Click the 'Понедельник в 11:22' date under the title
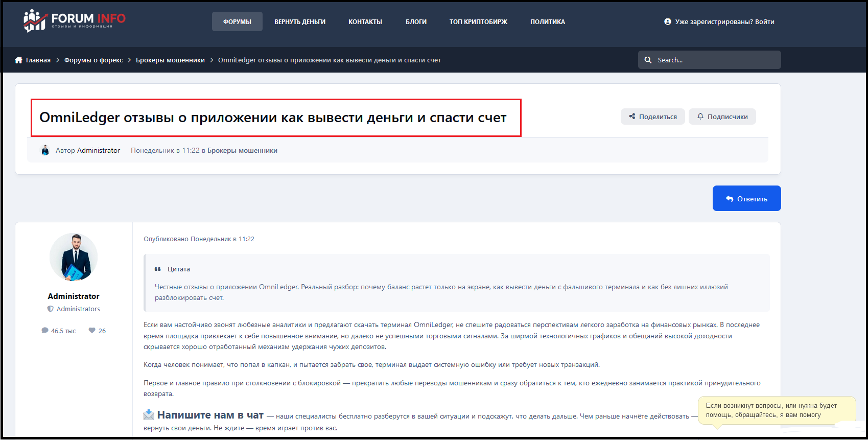The image size is (868, 440). pyautogui.click(x=165, y=150)
